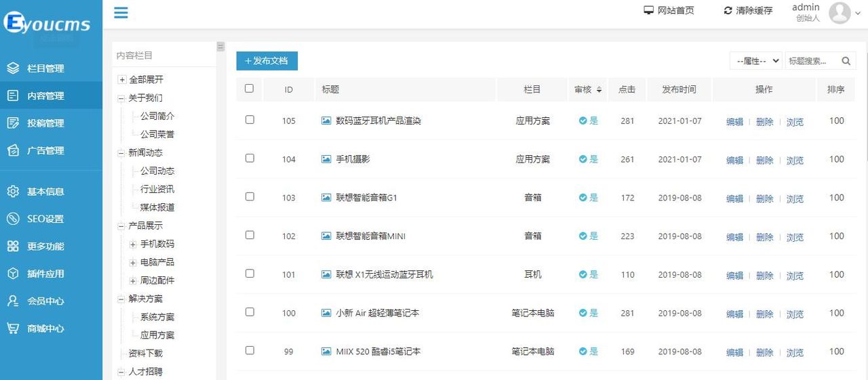
Task: Click the 插件应用 cube icon
Action: click(x=13, y=274)
